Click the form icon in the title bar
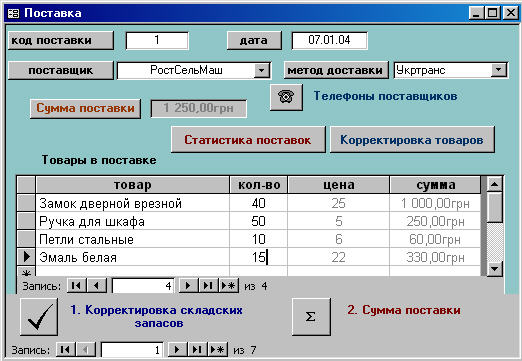 pos(13,13)
